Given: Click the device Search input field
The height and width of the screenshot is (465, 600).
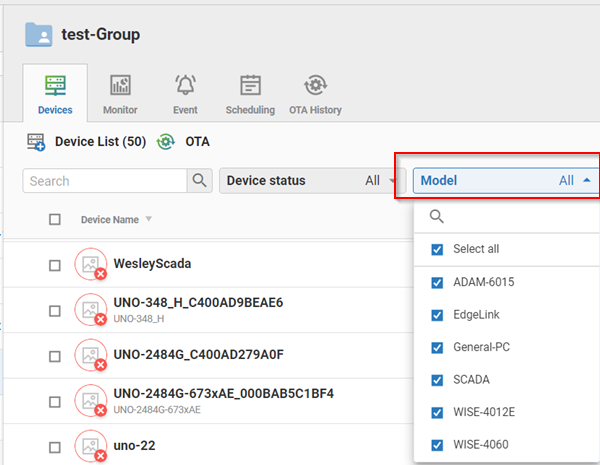Looking at the screenshot, I should (106, 181).
